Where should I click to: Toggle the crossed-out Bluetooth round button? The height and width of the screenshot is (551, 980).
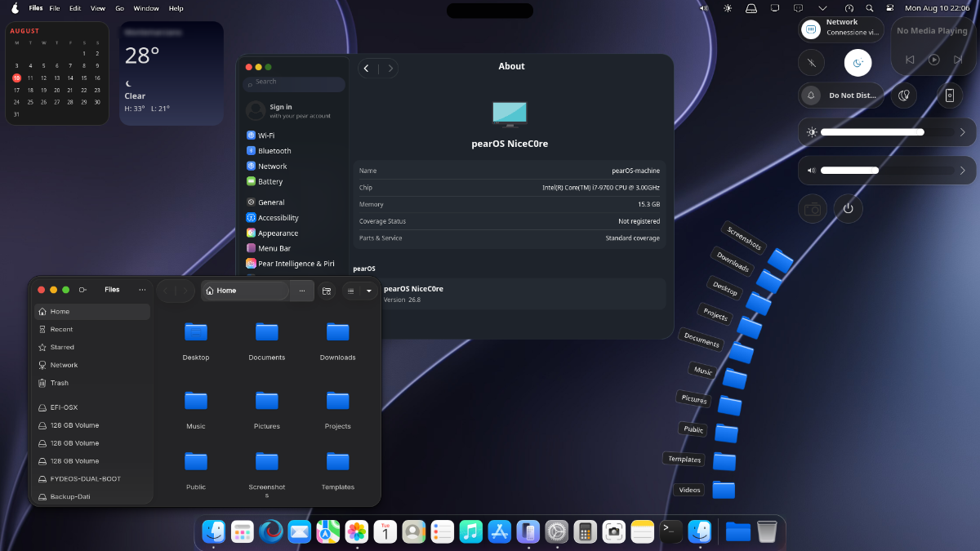point(812,63)
